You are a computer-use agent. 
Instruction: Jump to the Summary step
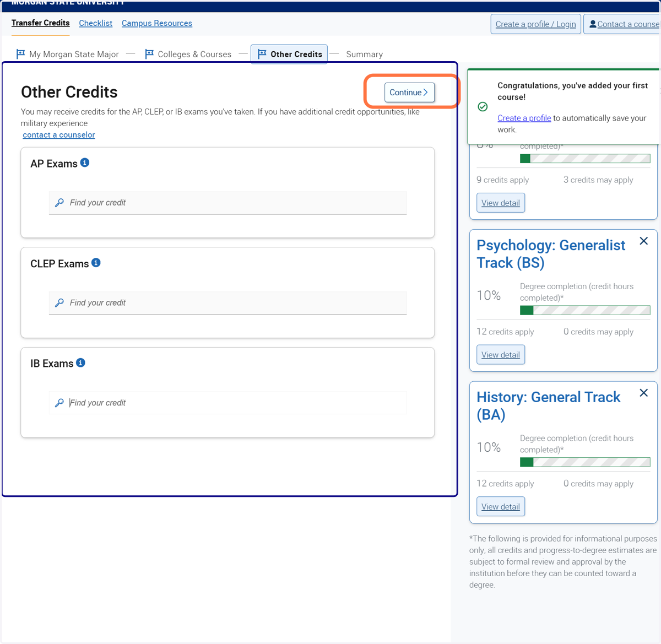(x=365, y=54)
